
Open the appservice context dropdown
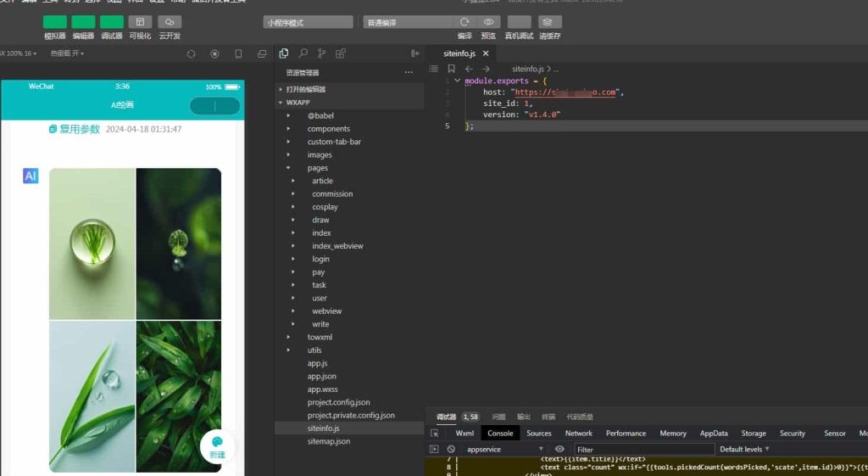click(x=505, y=450)
